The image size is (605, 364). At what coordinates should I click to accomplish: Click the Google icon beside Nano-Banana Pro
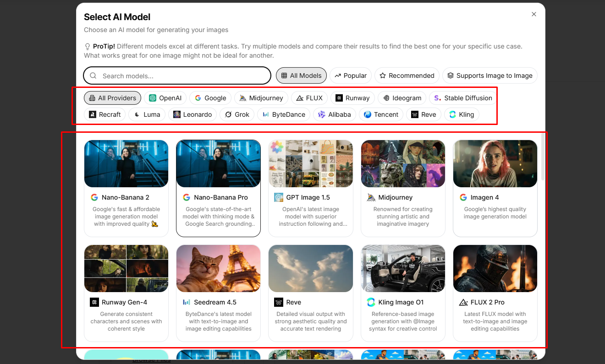click(187, 197)
